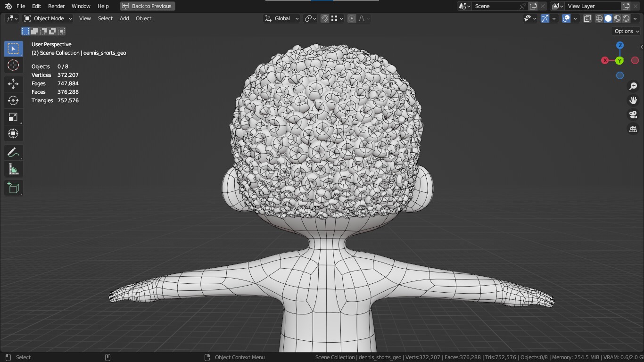Screen dimensions: 644x362
Task: Set selection mode to Extend
Action: 34,31
